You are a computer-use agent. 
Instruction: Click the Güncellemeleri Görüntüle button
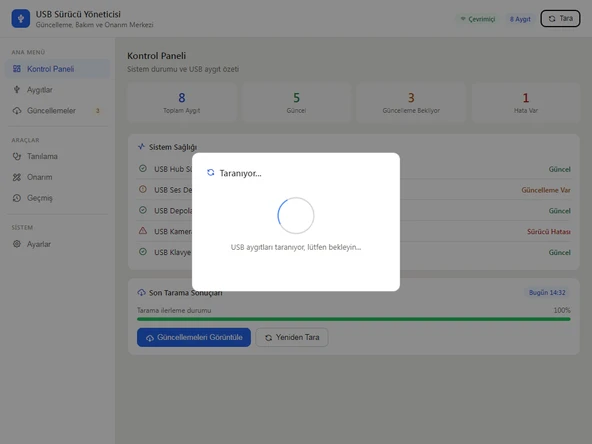194,337
